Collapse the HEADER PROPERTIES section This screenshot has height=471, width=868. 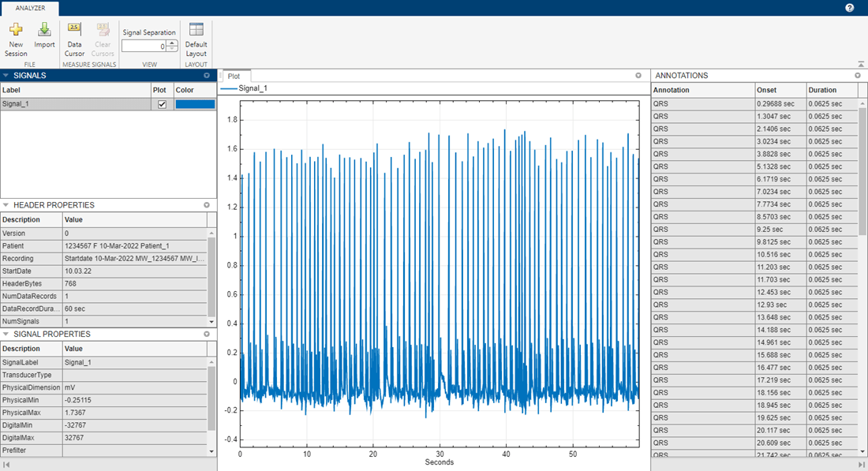[x=6, y=205]
